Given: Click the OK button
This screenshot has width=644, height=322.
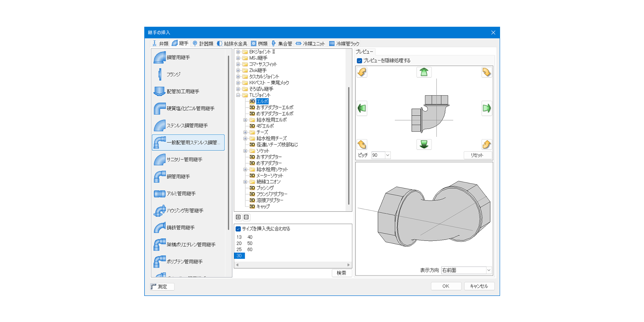Looking at the screenshot, I should click(446, 286).
